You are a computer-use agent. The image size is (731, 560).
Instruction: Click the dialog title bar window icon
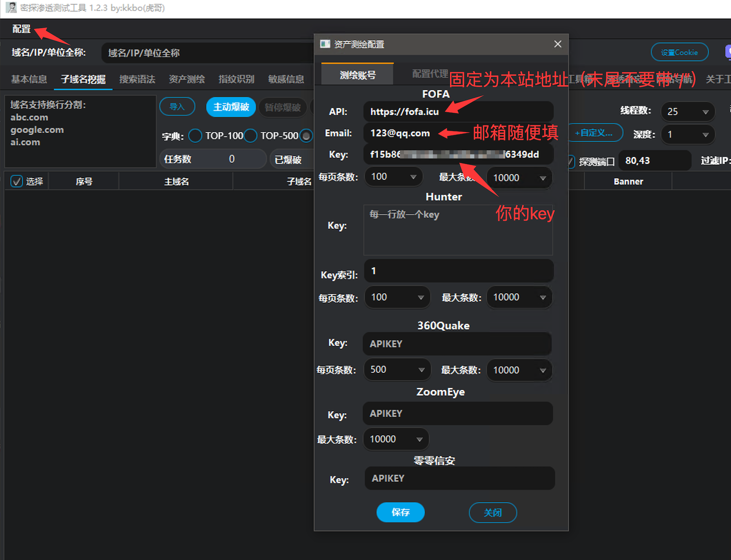[325, 44]
